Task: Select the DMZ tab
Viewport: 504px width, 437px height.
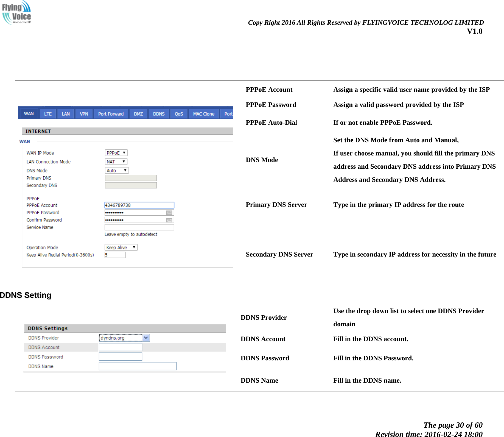Action: 138,113
